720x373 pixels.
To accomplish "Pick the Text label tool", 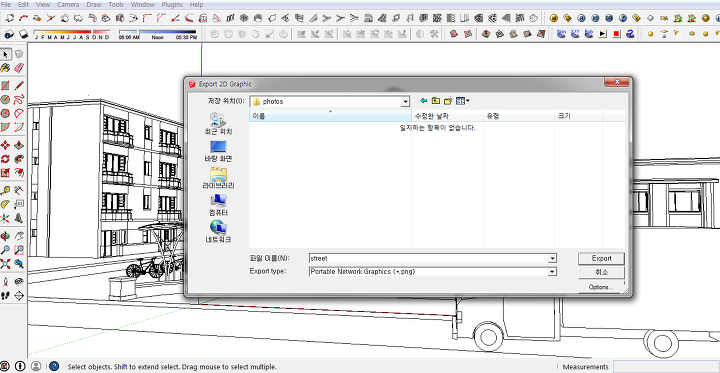I will click(x=19, y=204).
